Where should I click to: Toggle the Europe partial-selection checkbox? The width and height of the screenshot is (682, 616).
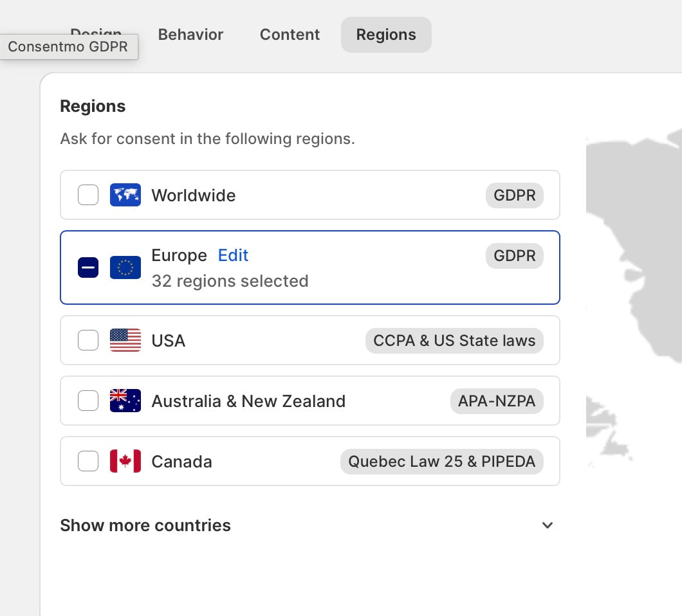[x=88, y=267]
